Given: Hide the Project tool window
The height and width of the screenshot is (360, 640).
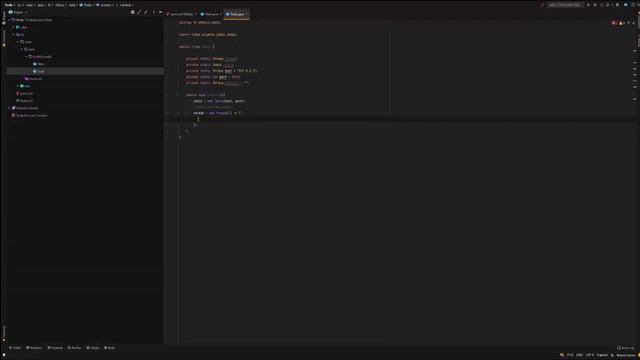Looking at the screenshot, I should [160, 12].
